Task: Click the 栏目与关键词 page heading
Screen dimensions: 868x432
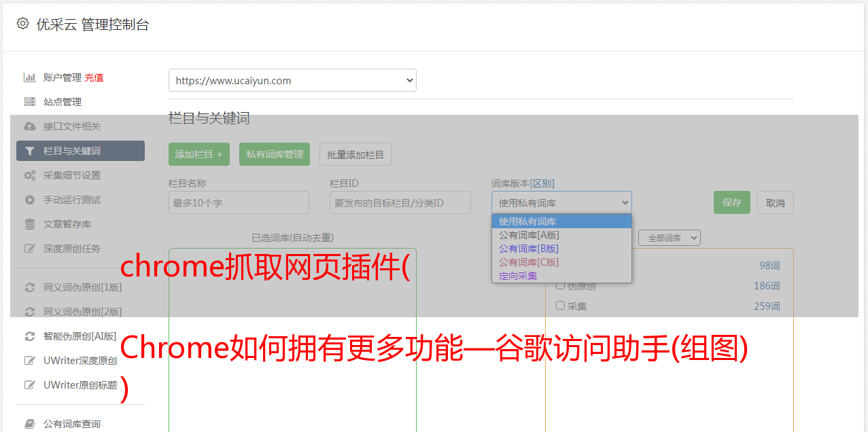Action: 209,118
